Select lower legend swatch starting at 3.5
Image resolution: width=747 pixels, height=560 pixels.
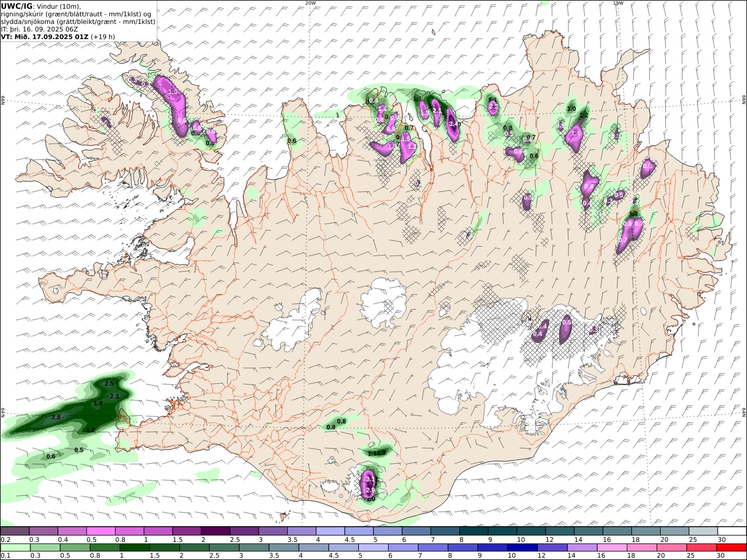pyautogui.click(x=284, y=548)
